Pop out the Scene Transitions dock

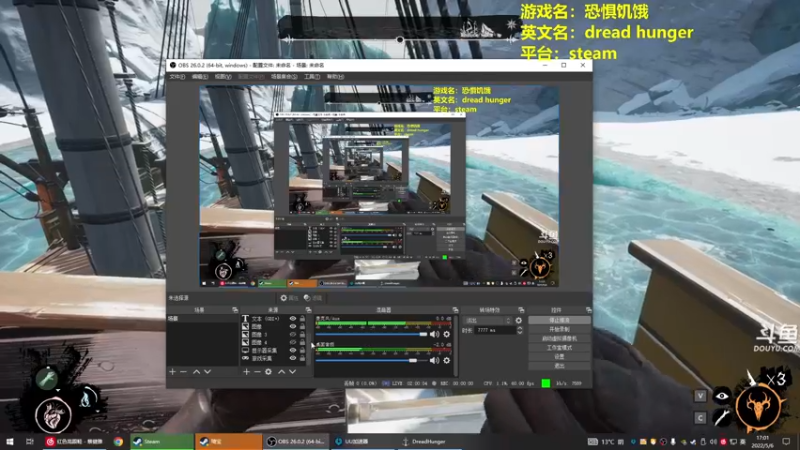click(521, 310)
